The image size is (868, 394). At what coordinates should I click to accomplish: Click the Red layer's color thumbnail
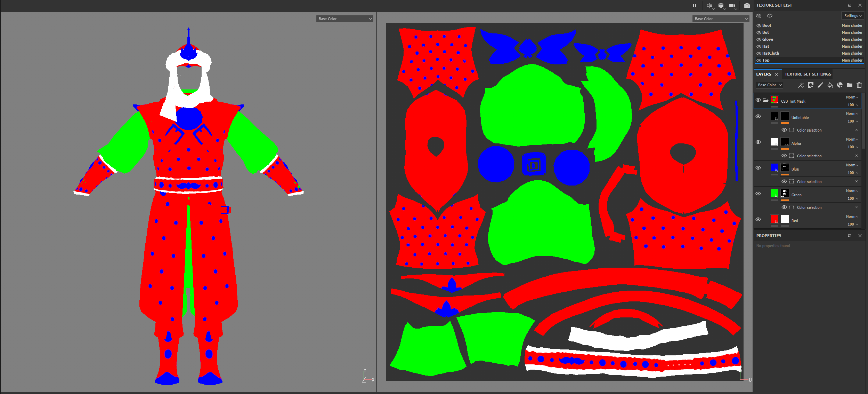774,219
